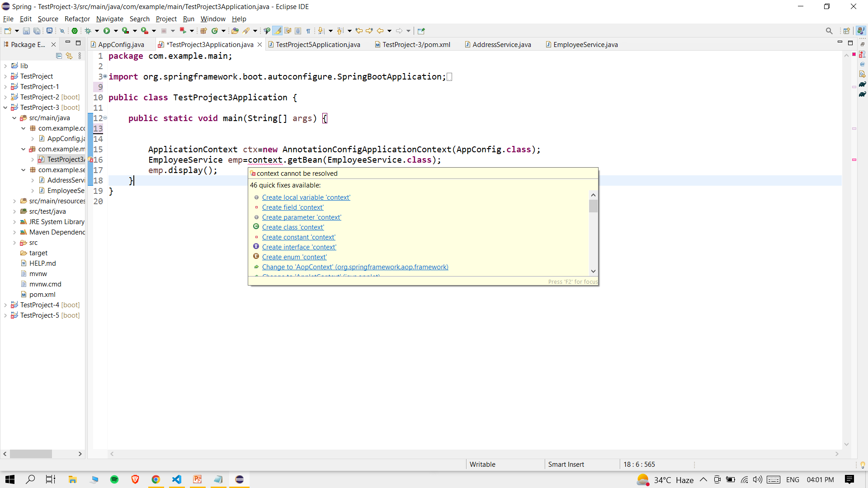Toggle Show Whitespace Characters pilcrow icon
Image resolution: width=868 pixels, height=488 pixels.
(308, 31)
